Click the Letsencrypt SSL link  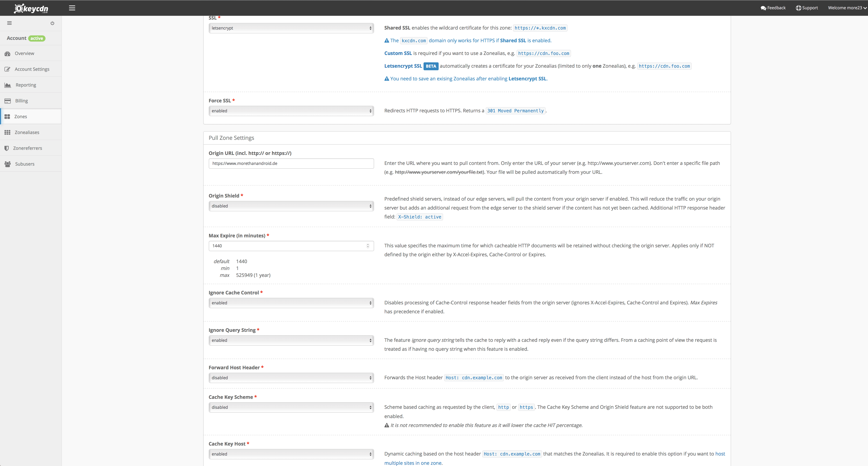click(x=403, y=66)
